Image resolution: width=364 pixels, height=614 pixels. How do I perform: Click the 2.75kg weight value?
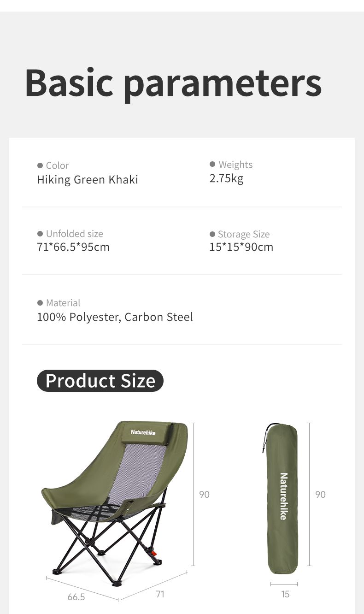click(x=226, y=178)
